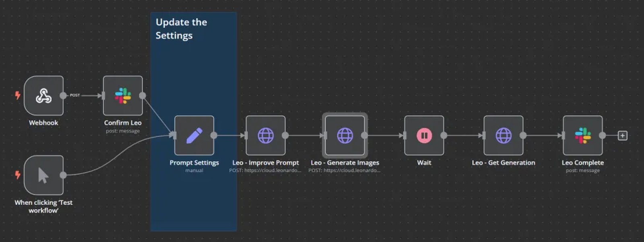Open the Prompt Settings pencil node
This screenshot has height=242, width=644.
point(194,136)
